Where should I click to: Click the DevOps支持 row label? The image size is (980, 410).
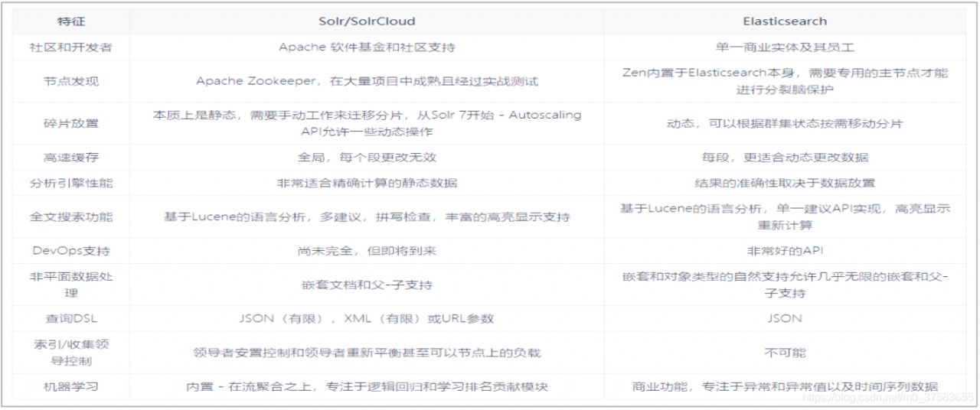coord(71,251)
